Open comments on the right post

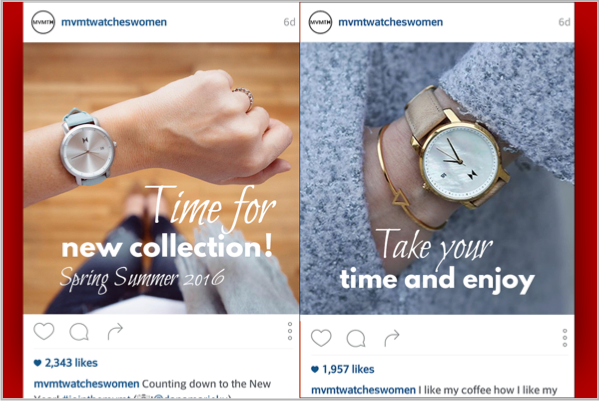pos(356,338)
